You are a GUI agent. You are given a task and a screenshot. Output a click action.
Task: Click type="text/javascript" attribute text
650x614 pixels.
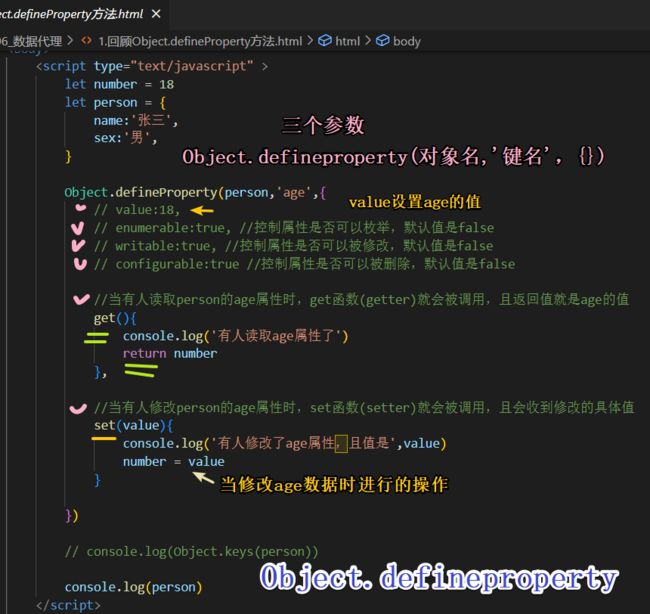(173, 66)
